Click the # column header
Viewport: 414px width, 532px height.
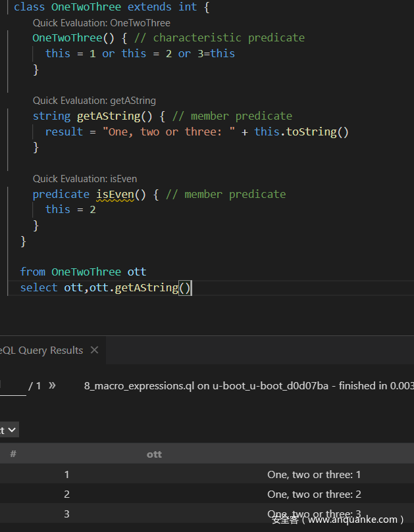(x=13, y=454)
